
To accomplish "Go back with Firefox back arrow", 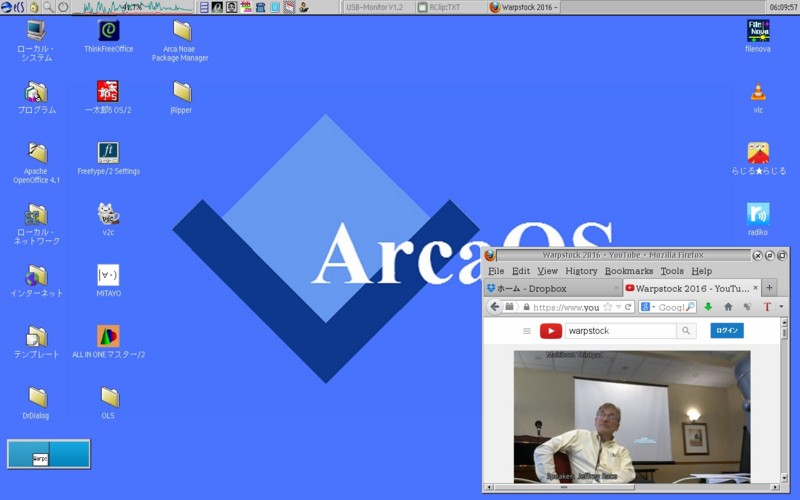I will click(494, 307).
